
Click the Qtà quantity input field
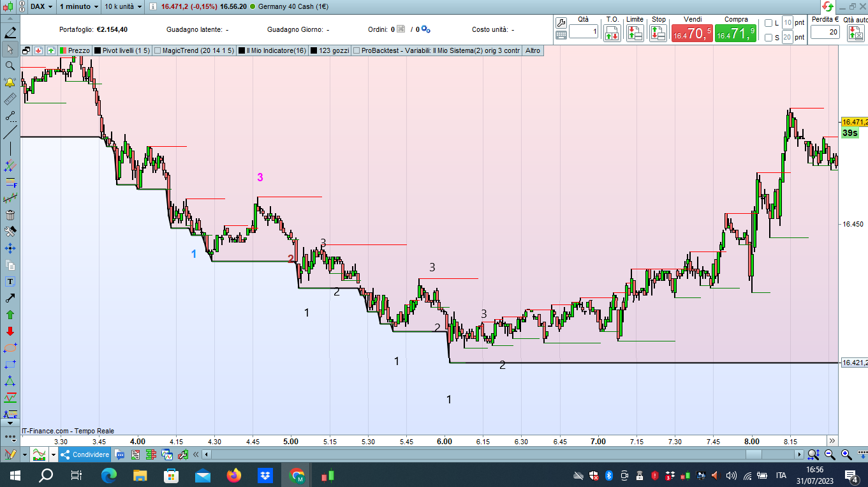tap(584, 31)
